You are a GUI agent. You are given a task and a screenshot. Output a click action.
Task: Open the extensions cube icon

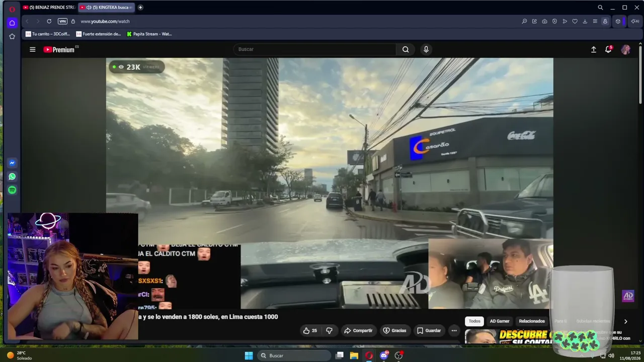618,21
